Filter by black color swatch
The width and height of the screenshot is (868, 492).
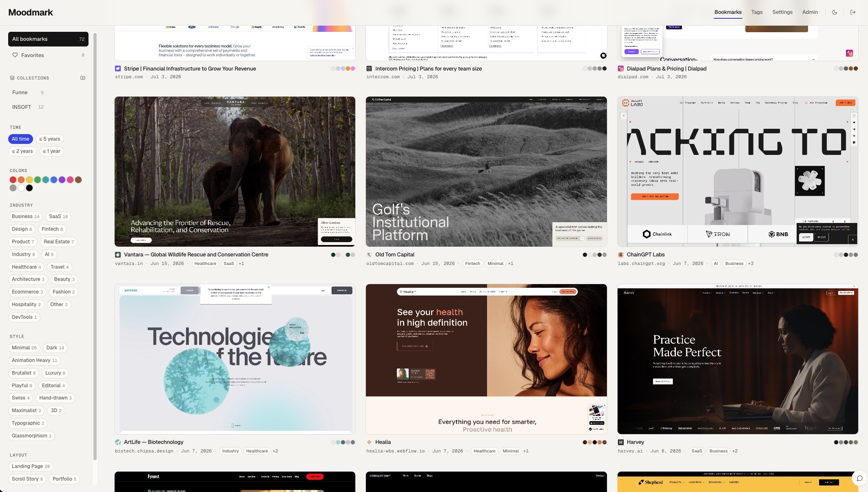29,188
